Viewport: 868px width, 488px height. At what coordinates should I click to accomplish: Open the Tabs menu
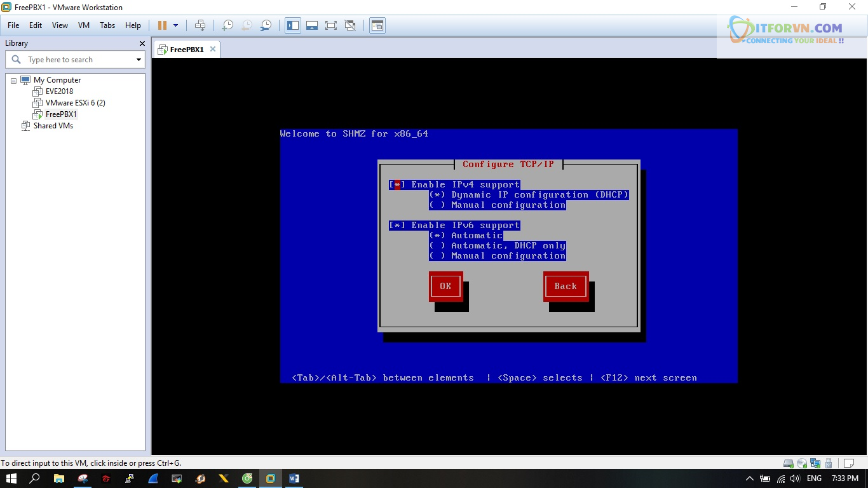(x=107, y=25)
